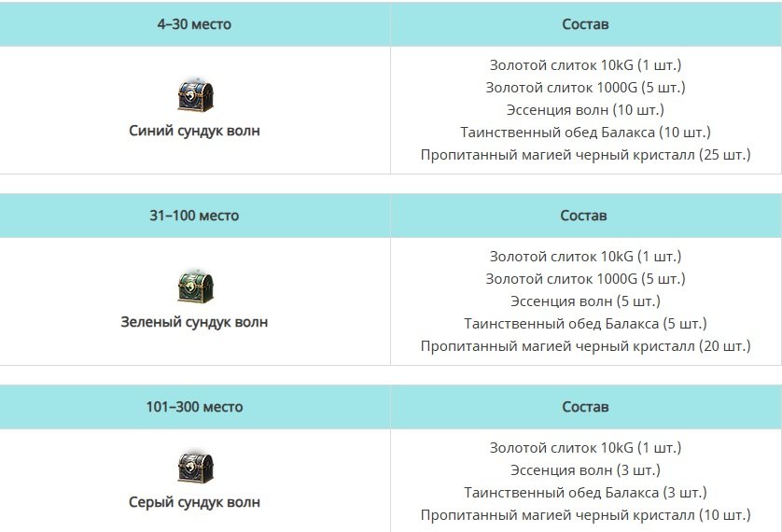Click «Пропитанный магией черный кристалл (25 шт.)»

[585, 155]
